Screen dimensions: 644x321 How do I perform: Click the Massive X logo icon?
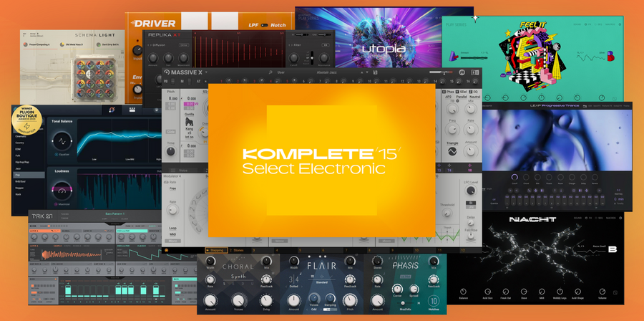pos(166,73)
